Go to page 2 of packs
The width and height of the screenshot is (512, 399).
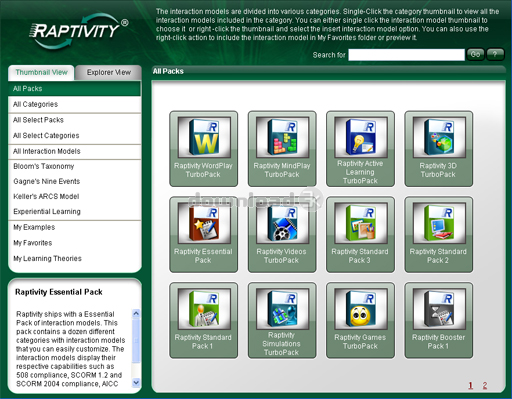point(485,386)
